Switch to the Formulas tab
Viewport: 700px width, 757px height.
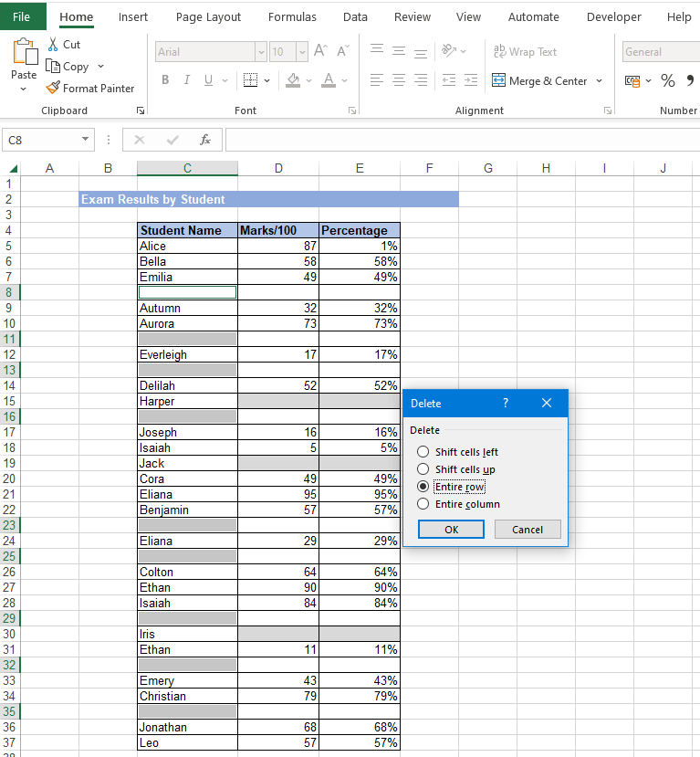coord(292,17)
